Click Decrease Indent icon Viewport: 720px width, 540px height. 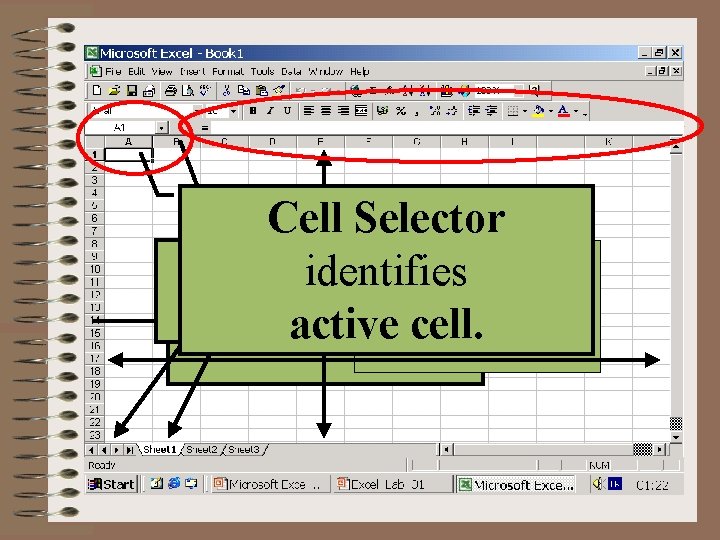tap(473, 111)
